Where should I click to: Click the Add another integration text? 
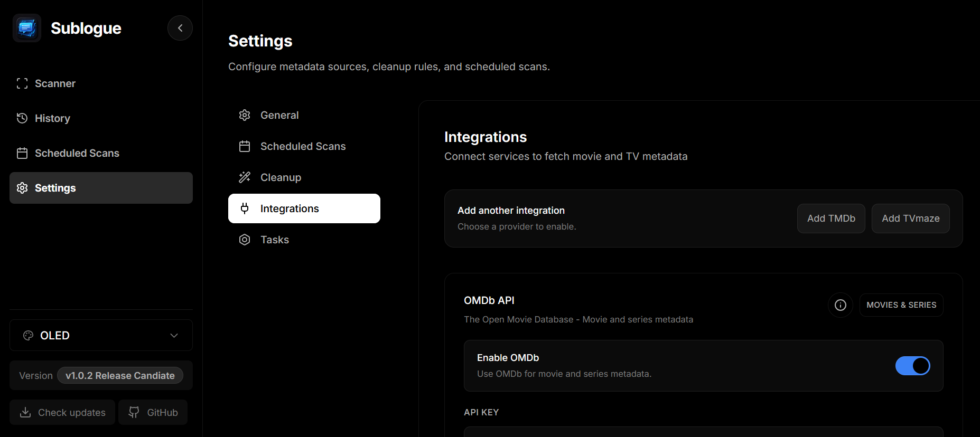(x=511, y=211)
